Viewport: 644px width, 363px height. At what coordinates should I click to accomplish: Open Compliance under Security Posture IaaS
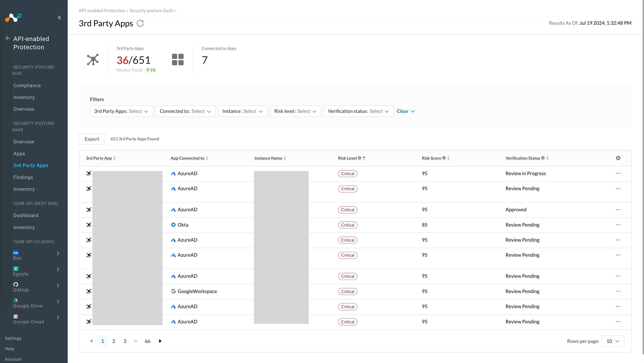point(27,85)
